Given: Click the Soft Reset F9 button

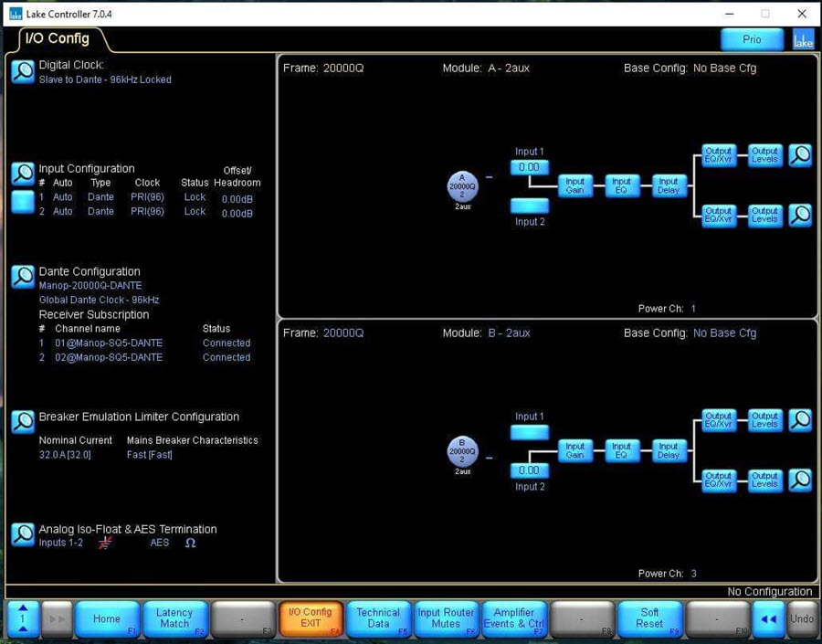Looking at the screenshot, I should point(649,619).
